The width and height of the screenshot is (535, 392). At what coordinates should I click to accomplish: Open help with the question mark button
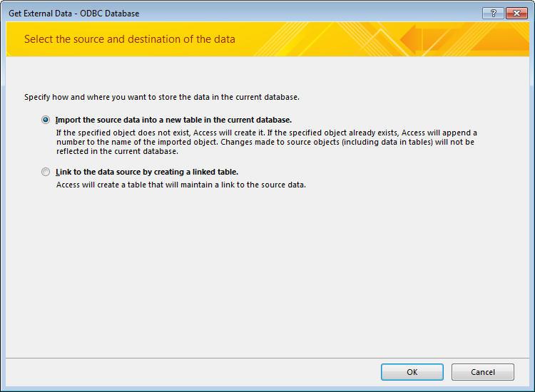[493, 14]
